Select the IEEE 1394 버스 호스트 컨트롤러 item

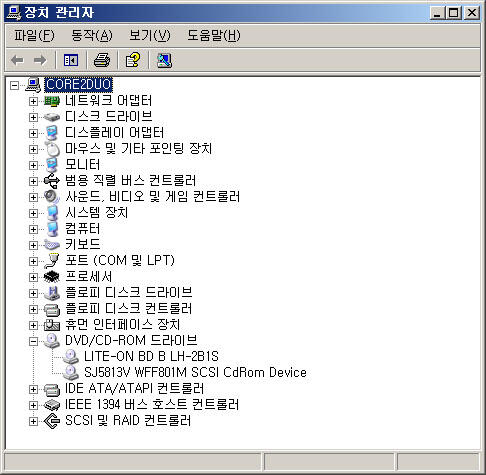152,405
